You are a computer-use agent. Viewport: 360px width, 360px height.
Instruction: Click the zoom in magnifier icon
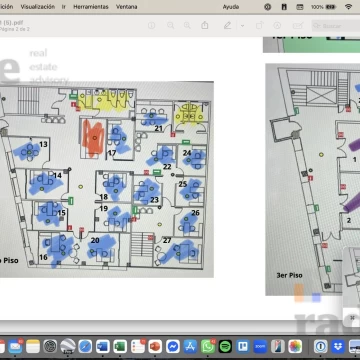187,25
